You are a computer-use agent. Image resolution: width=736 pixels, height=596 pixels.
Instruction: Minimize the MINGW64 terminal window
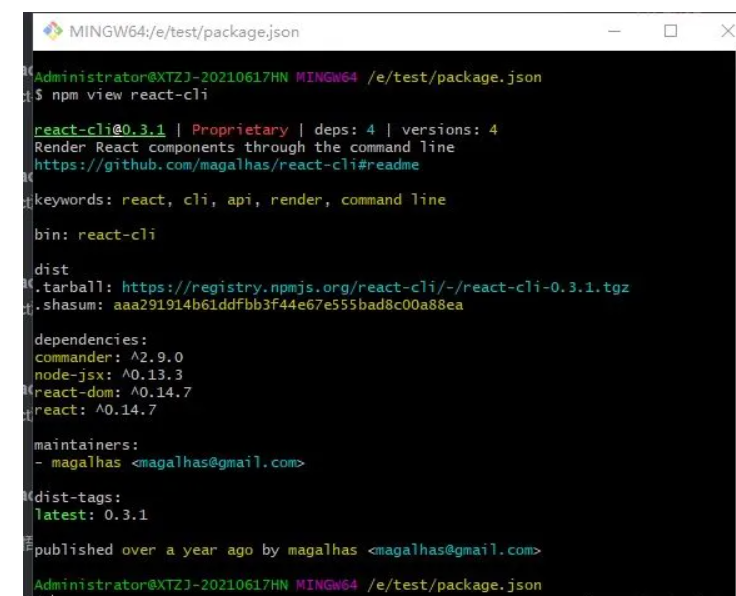coord(614,31)
